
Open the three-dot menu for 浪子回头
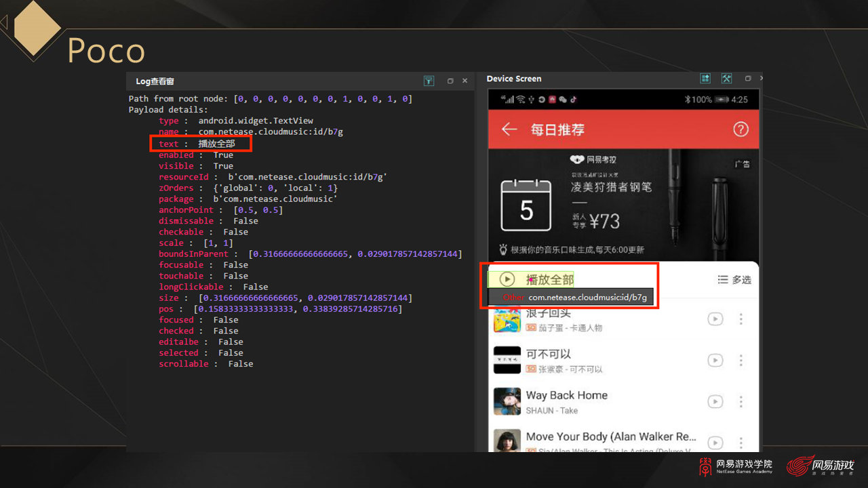741,319
